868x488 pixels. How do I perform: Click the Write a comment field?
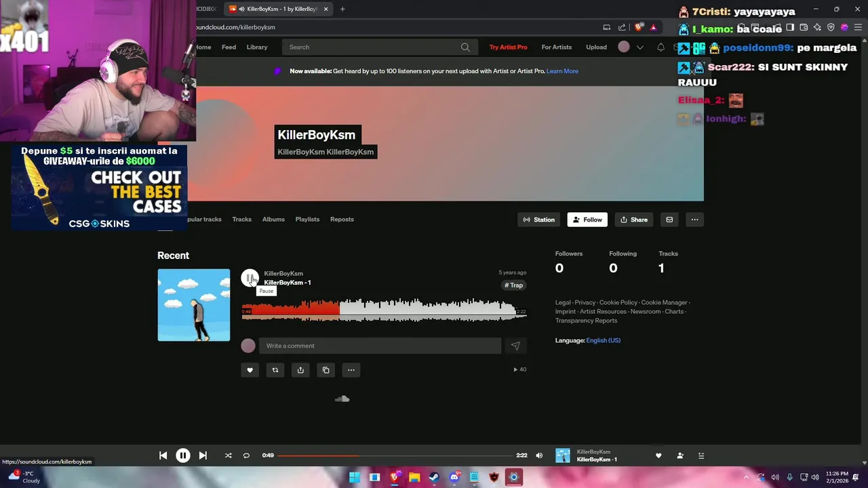(380, 346)
